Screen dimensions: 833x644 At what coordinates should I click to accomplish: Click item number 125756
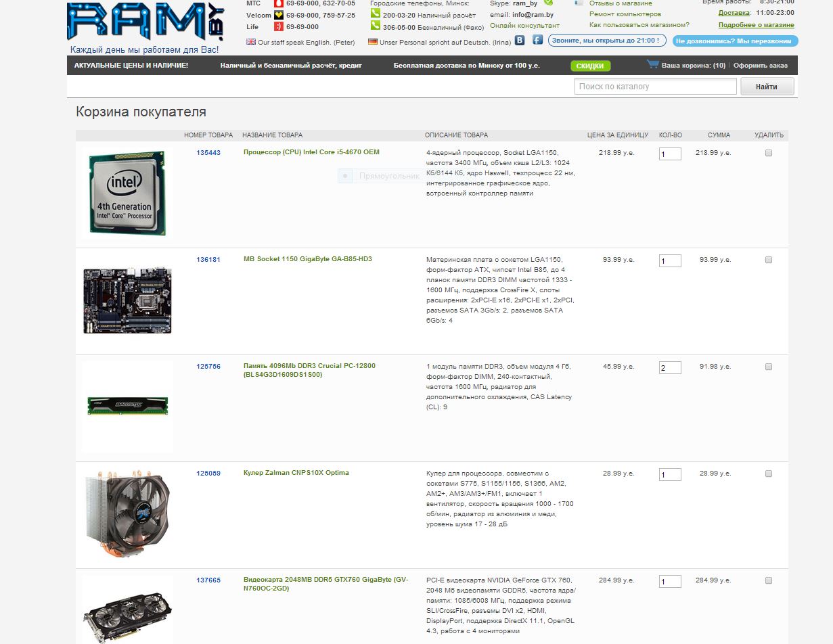208,367
